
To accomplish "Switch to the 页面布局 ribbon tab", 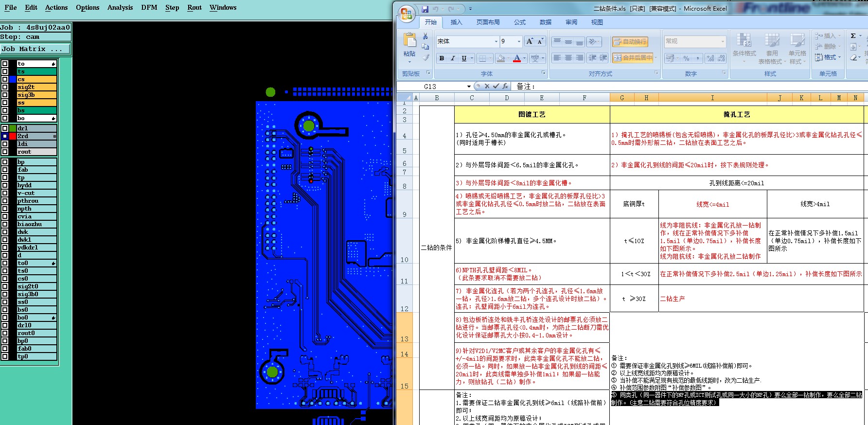I will [x=488, y=22].
